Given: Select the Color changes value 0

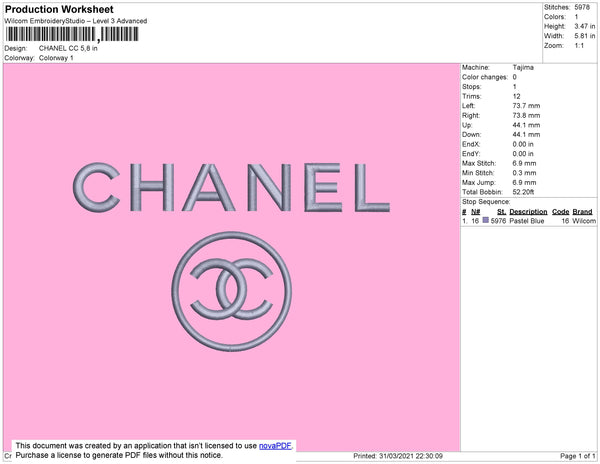Looking at the screenshot, I should click(x=515, y=77).
